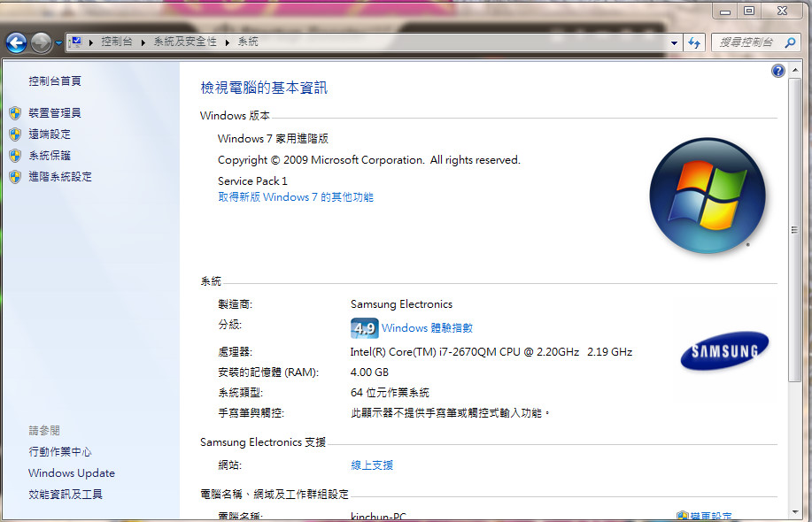This screenshot has height=522, width=812.
Task: Open Windows Update in the sidebar
Action: (72, 472)
